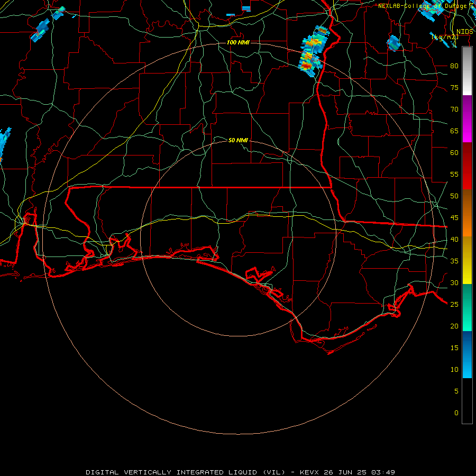Click the legend value 75
476x476 pixels.
[454, 87]
